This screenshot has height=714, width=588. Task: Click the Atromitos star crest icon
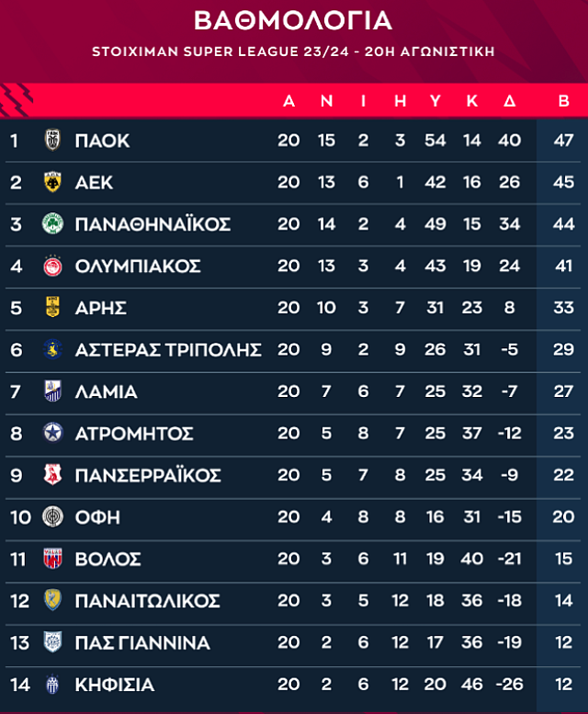[51, 433]
